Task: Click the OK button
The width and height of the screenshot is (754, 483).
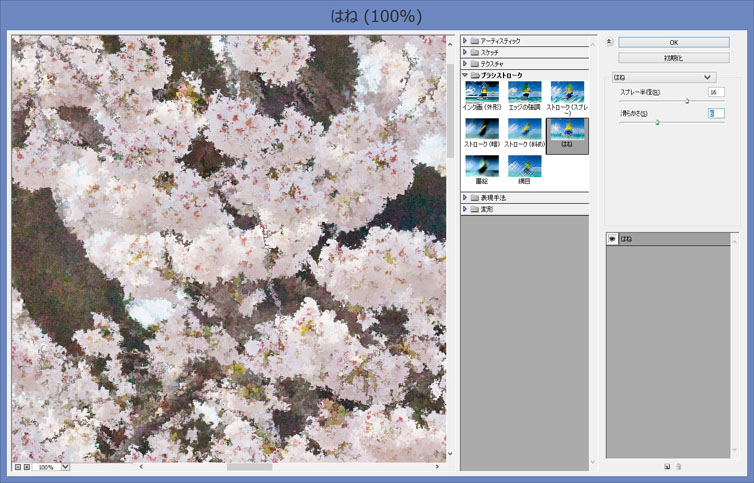Action: pyautogui.click(x=673, y=42)
